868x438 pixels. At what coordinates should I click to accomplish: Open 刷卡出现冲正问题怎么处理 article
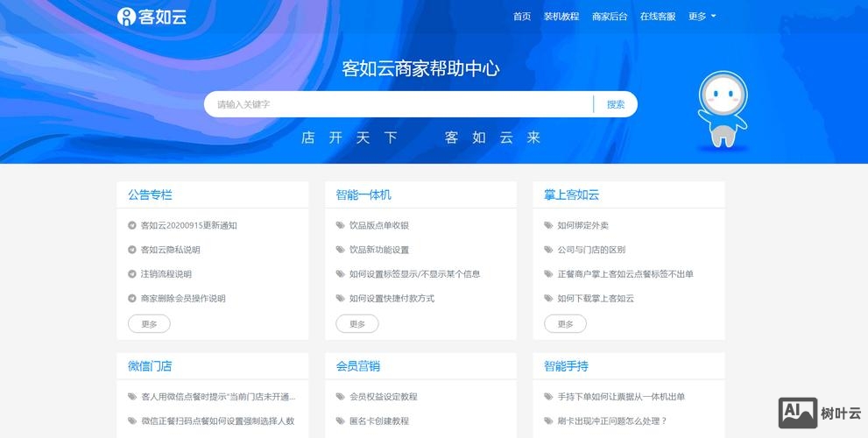point(612,420)
